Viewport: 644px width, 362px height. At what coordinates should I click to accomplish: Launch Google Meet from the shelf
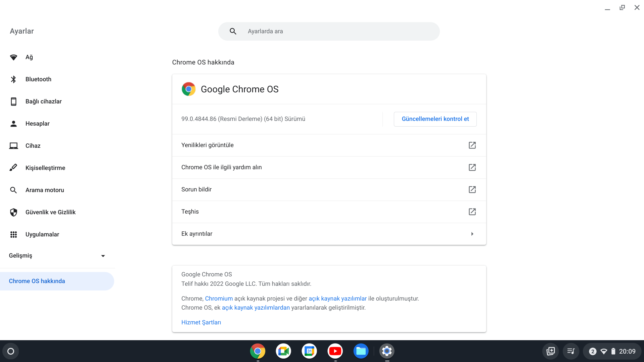(283, 351)
